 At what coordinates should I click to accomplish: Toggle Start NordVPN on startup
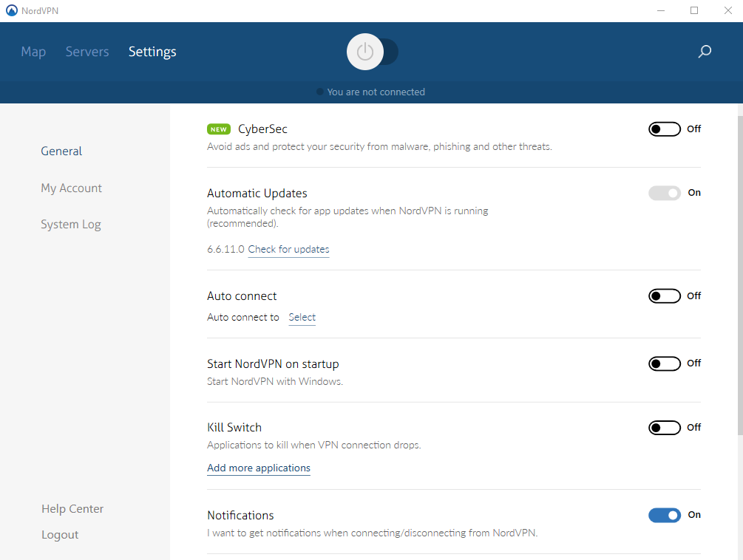[664, 363]
